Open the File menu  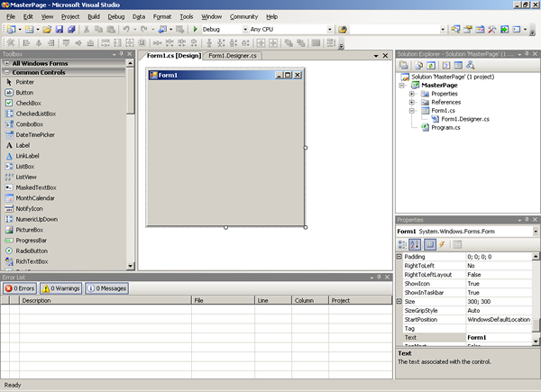click(x=11, y=16)
